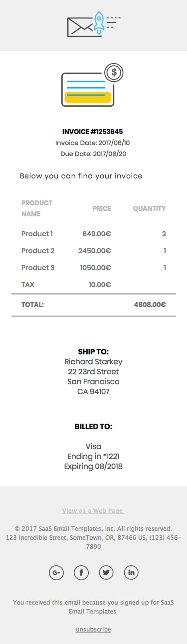Click the Due Date line
This screenshot has height=644, width=187.
coord(93,154)
